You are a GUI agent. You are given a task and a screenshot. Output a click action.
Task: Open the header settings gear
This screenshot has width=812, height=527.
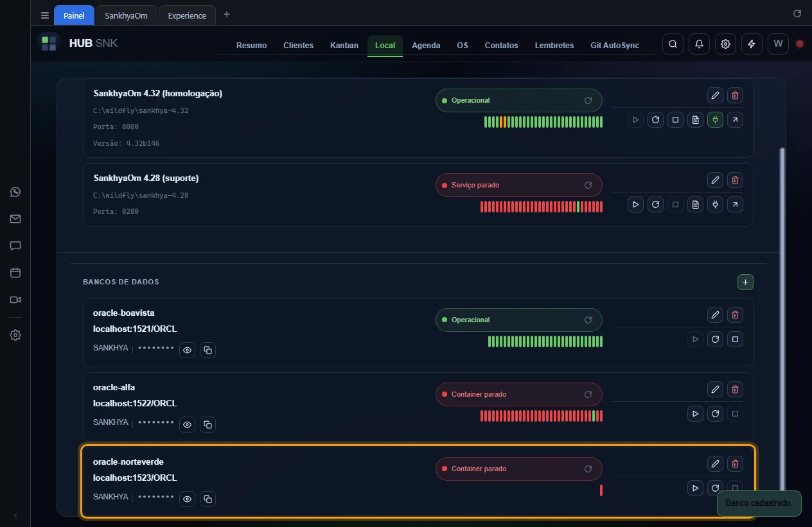(725, 44)
